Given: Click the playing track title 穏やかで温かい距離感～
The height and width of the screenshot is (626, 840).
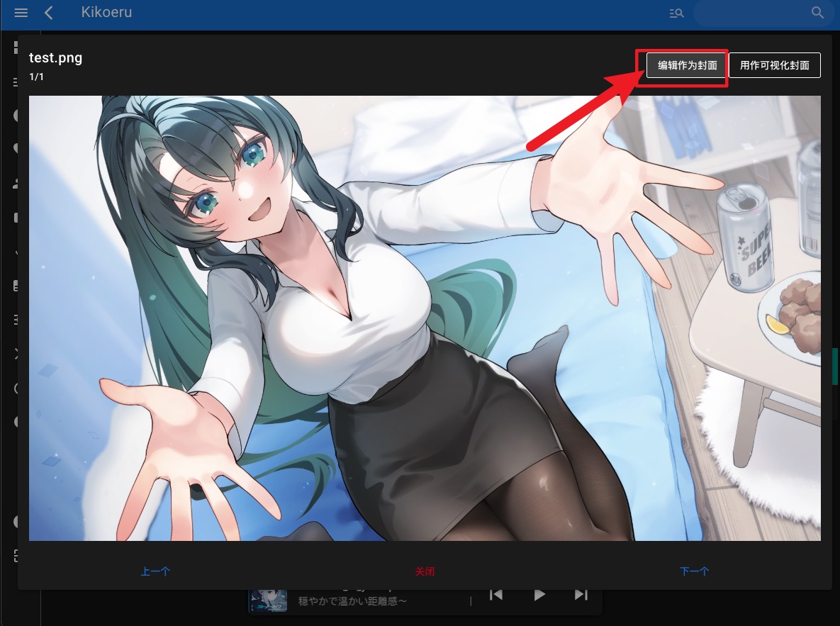Looking at the screenshot, I should [x=352, y=601].
